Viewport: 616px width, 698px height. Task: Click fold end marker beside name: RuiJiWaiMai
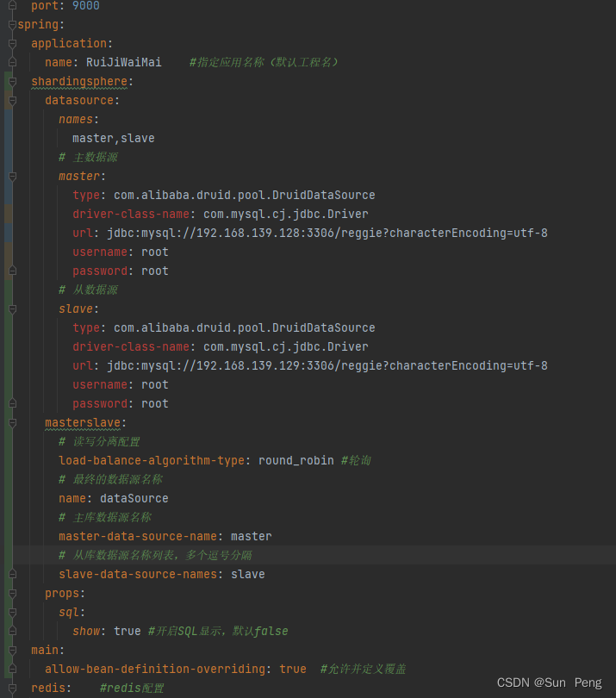pos(12,62)
